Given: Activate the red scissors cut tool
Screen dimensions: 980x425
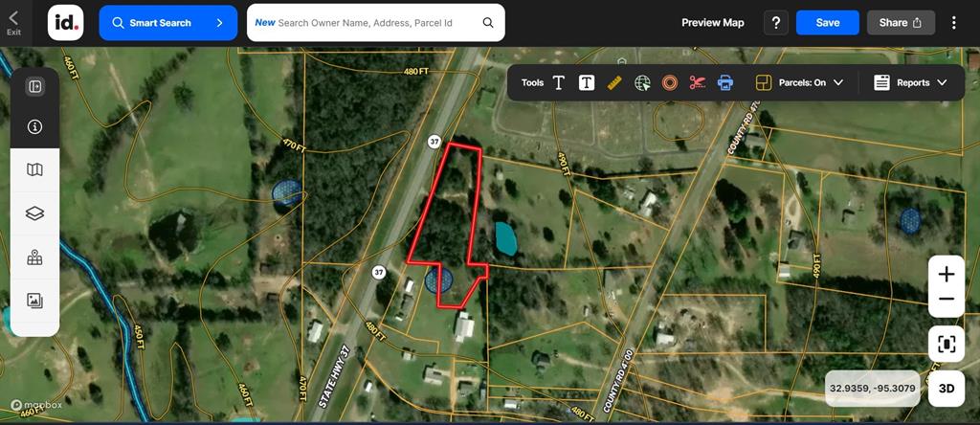Looking at the screenshot, I should (698, 82).
